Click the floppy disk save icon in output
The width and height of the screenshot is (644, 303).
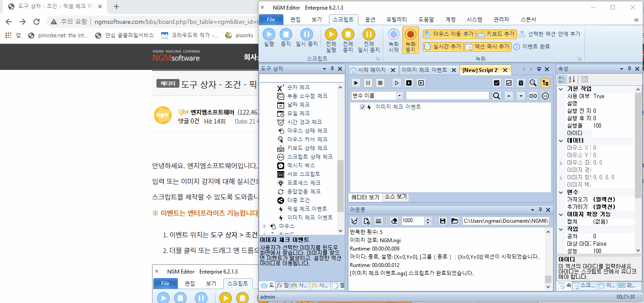[443, 221]
